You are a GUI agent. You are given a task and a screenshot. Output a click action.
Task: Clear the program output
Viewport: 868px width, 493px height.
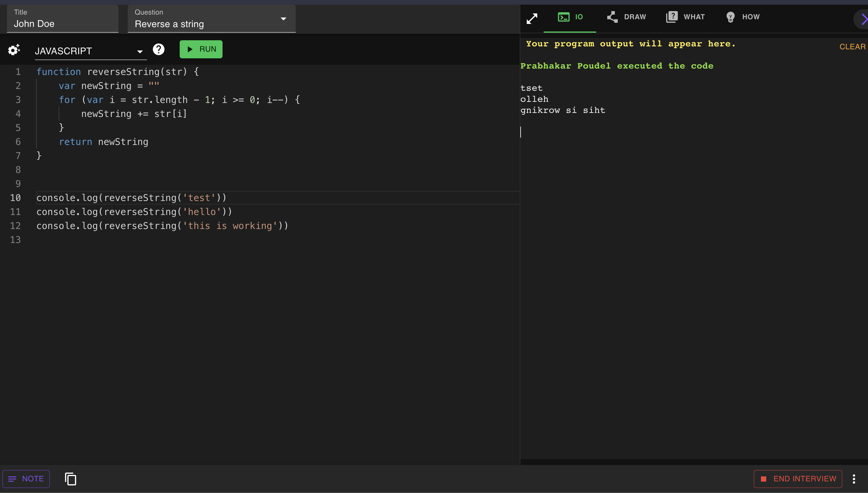tap(853, 47)
